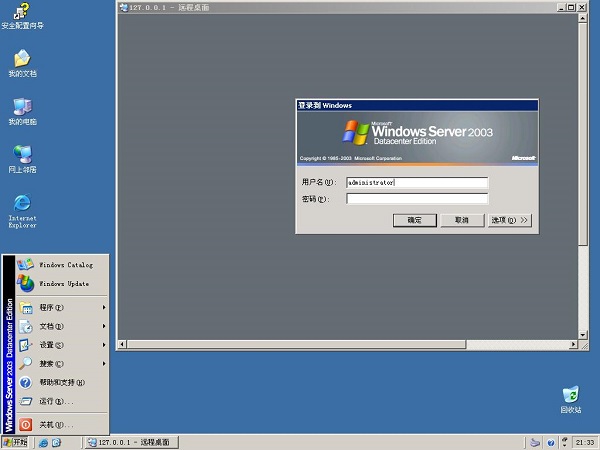Click the network connection tray icon

tap(535, 443)
